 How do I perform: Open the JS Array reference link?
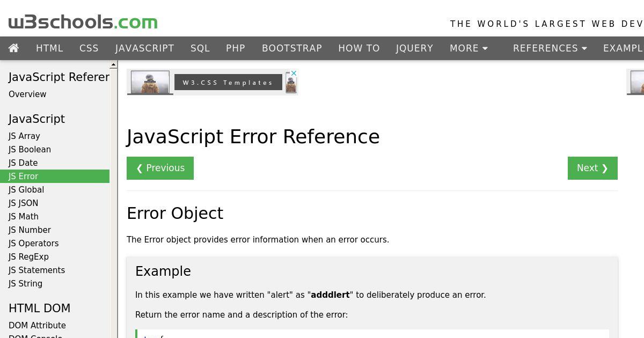[24, 136]
